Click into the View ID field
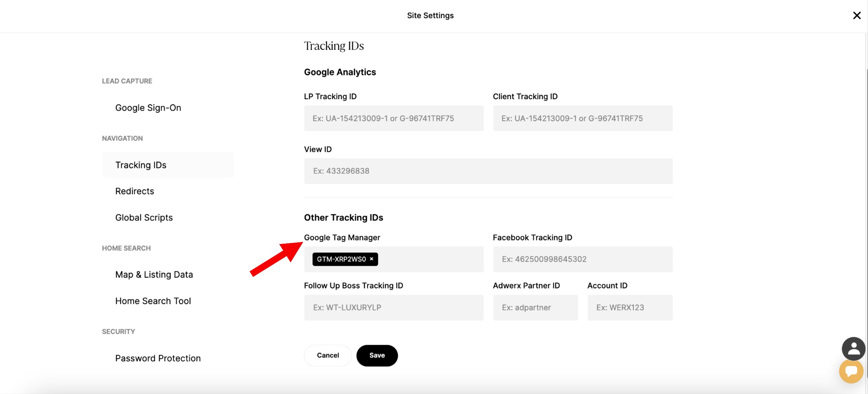 488,171
